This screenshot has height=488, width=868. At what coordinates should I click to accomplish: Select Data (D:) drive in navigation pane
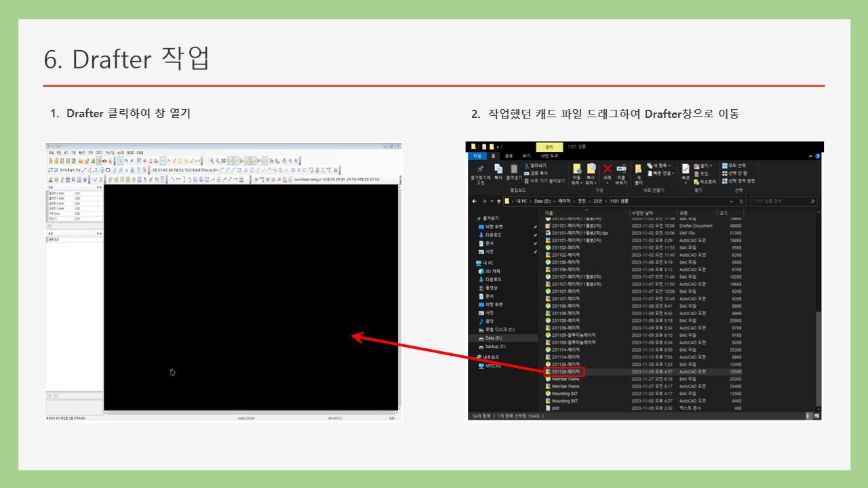coord(494,338)
